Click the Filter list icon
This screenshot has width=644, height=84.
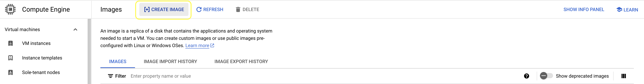click(110, 76)
